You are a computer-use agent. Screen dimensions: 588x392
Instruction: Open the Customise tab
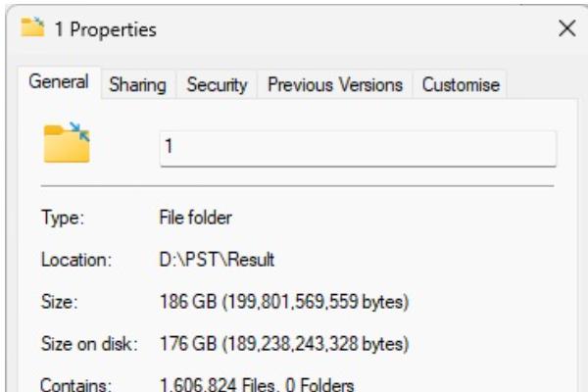[461, 85]
